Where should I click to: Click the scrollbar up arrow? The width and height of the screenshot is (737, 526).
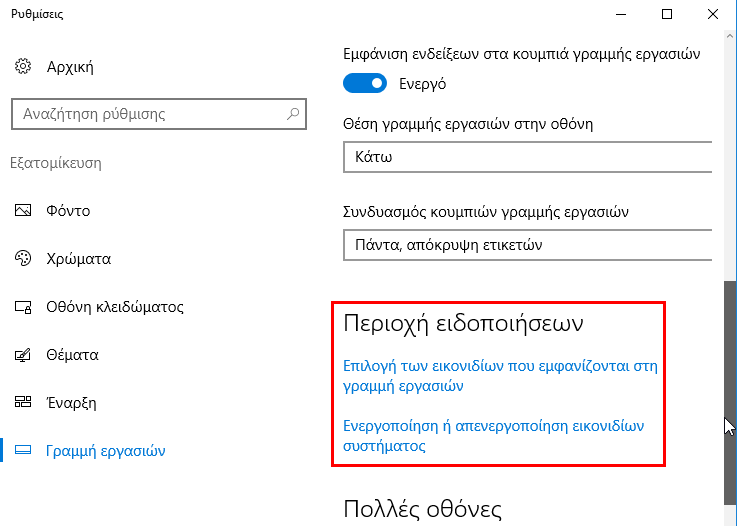(x=730, y=36)
